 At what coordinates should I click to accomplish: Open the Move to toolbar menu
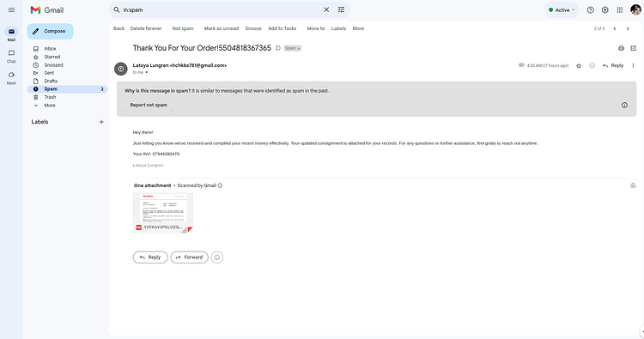point(315,28)
